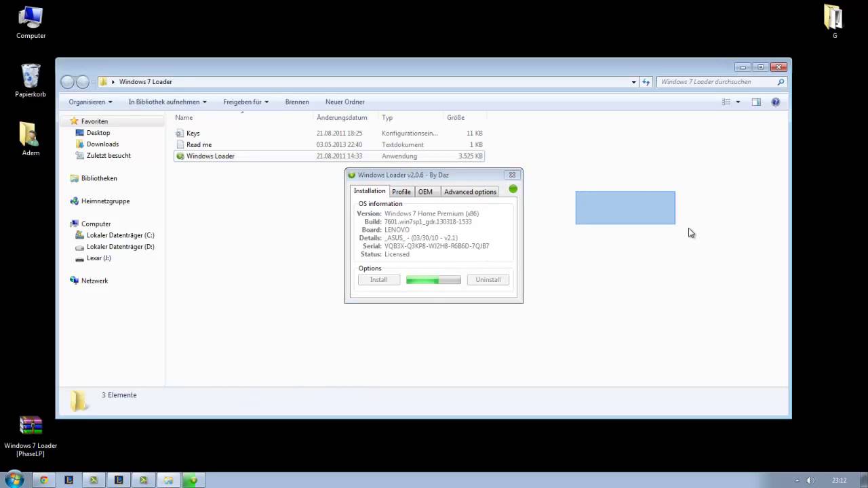Image resolution: width=868 pixels, height=488 pixels.
Task: Open the Freigeben für dropdown
Action: pos(245,102)
